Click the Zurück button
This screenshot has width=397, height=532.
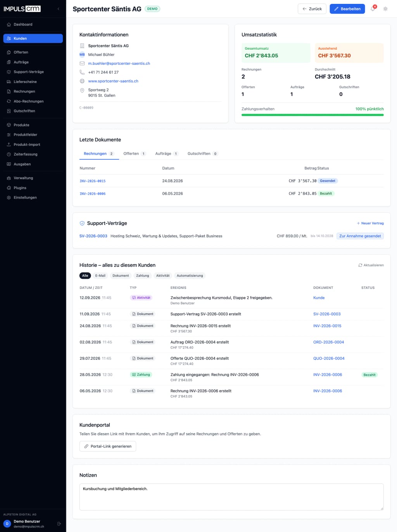pos(312,9)
